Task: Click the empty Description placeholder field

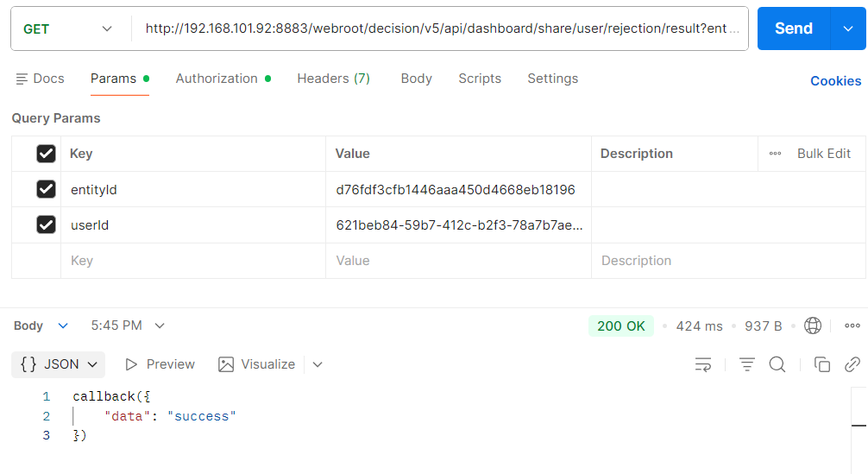Action: click(x=728, y=260)
